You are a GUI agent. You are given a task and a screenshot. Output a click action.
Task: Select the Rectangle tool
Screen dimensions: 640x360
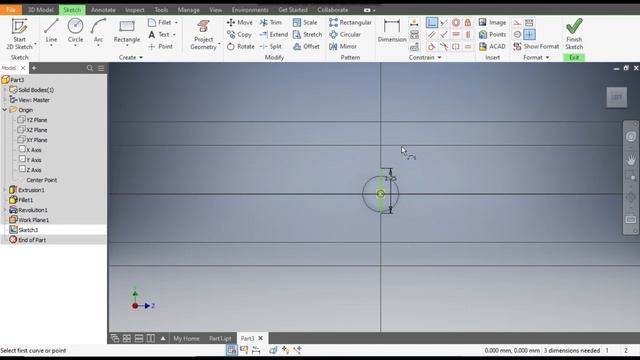(127, 31)
